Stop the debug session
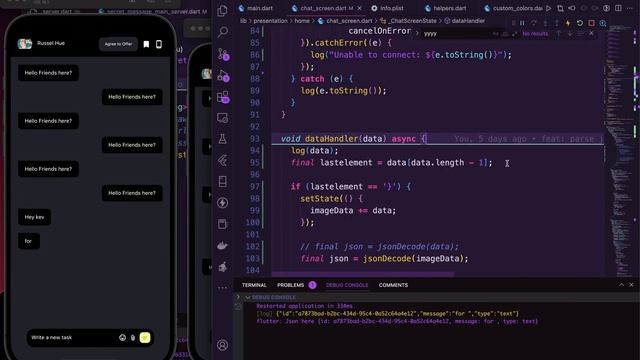The width and height of the screenshot is (640, 360). [x=591, y=23]
